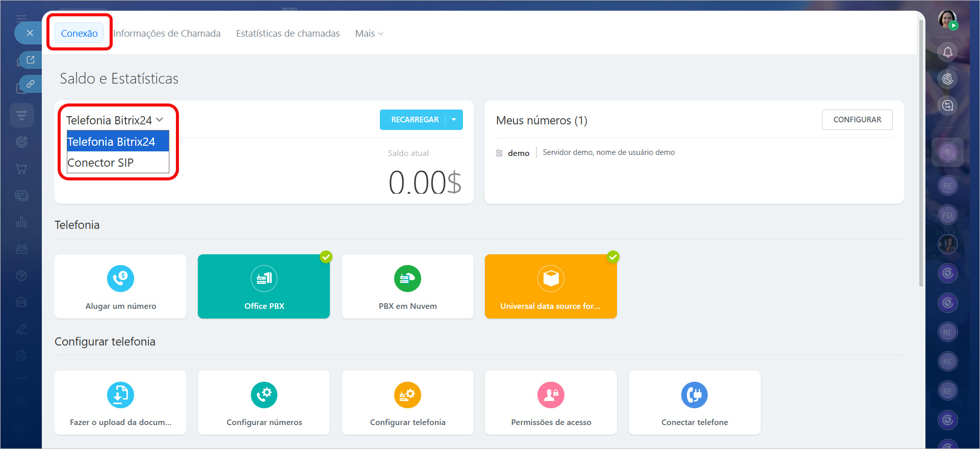This screenshot has height=449, width=980.
Task: Click the RECARREGAR button
Action: [x=414, y=120]
